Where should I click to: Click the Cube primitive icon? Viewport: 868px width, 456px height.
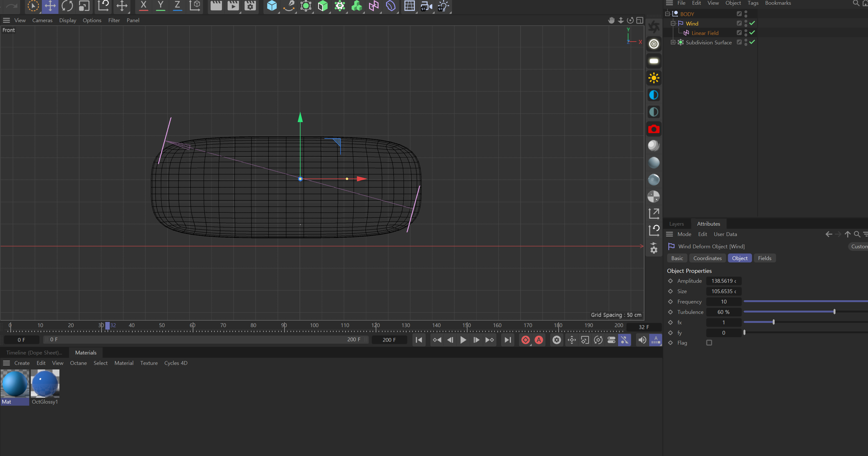pyautogui.click(x=272, y=6)
